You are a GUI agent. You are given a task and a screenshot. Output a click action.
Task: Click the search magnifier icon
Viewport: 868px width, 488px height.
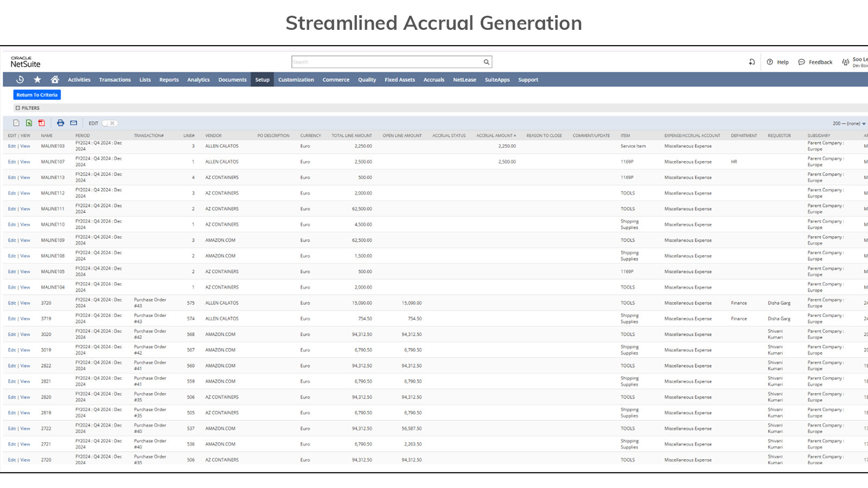pyautogui.click(x=487, y=62)
